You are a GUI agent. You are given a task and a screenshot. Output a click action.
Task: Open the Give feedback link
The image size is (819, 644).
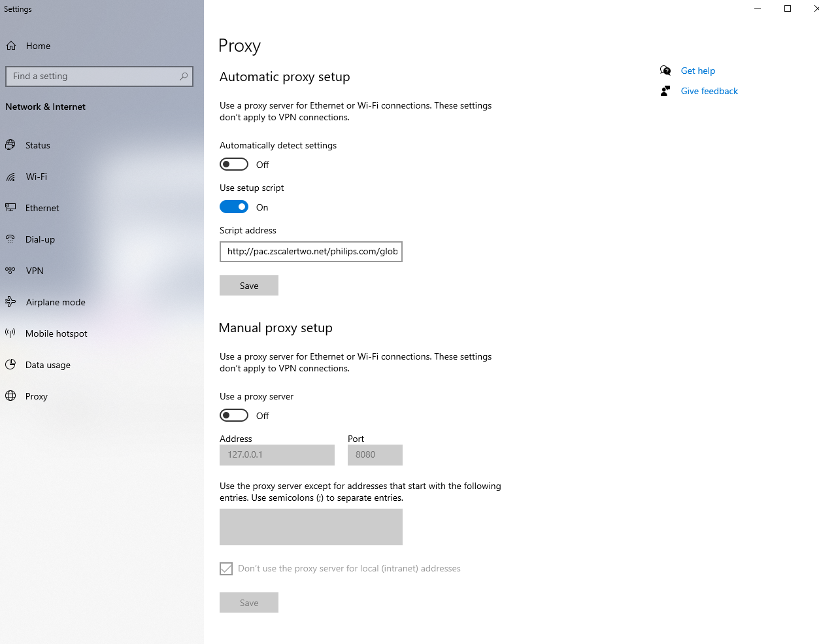(709, 91)
